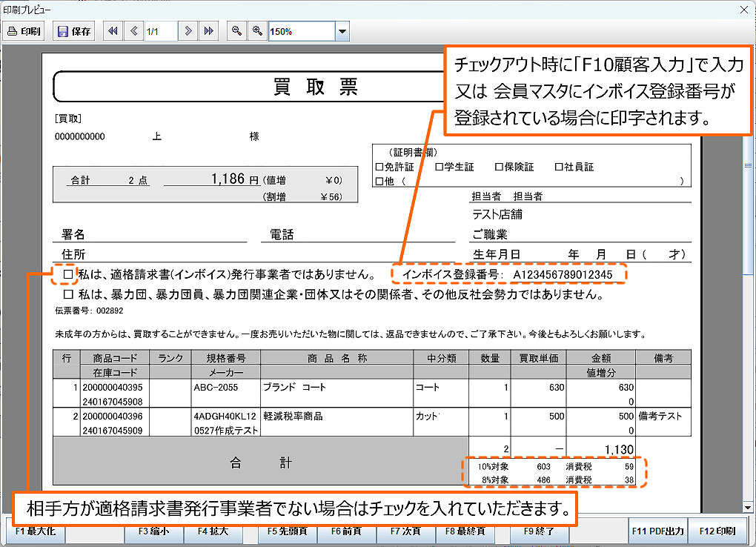Click the zoom in magnifier icon

[257, 31]
